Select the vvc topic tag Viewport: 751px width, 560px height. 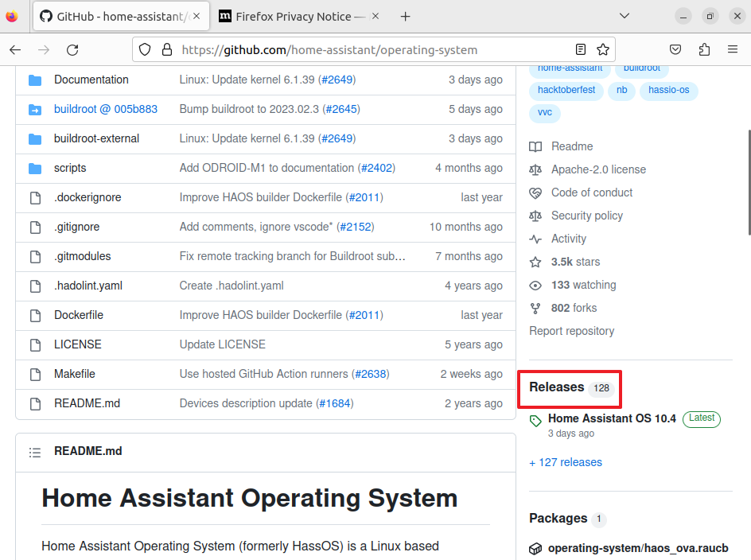point(545,113)
